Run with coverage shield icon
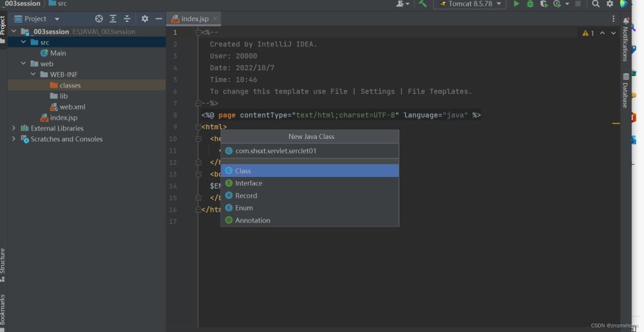Screen dimensions: 644x332 click(x=544, y=4)
